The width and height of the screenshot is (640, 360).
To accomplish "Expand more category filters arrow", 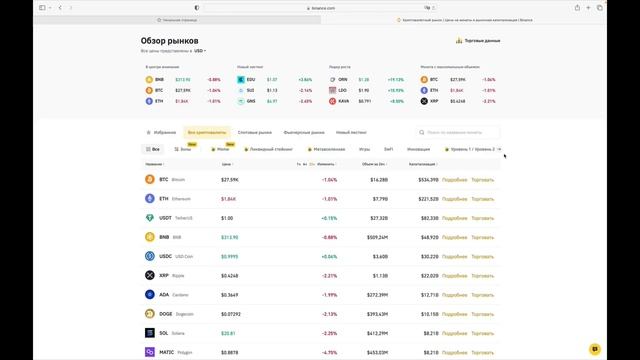I will tap(499, 149).
